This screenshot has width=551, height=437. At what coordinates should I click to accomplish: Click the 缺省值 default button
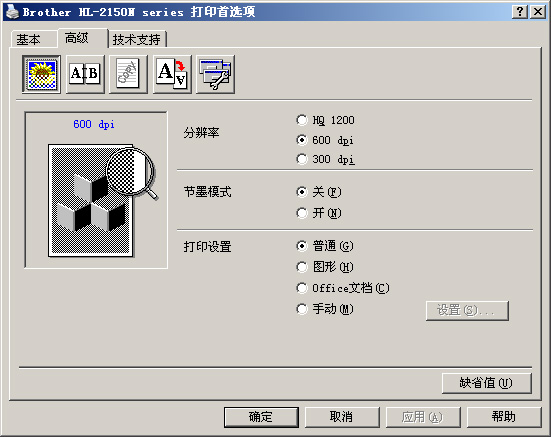pos(486,383)
